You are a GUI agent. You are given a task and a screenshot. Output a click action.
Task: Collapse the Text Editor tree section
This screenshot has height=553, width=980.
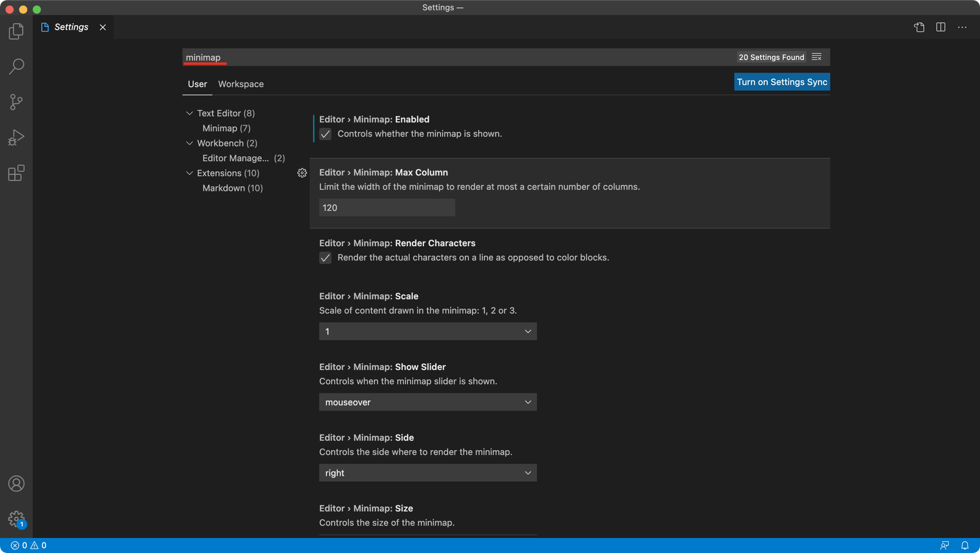(x=189, y=113)
